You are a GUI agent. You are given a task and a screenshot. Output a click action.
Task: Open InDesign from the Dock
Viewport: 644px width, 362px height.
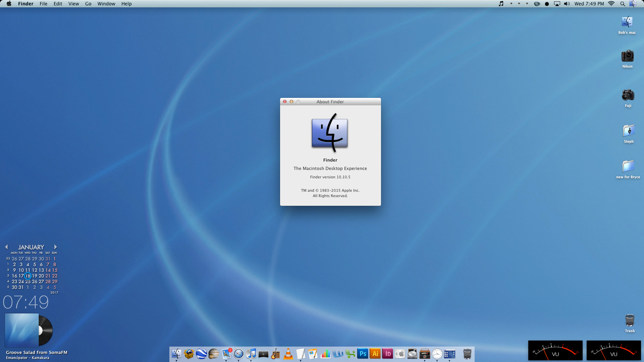click(x=387, y=354)
